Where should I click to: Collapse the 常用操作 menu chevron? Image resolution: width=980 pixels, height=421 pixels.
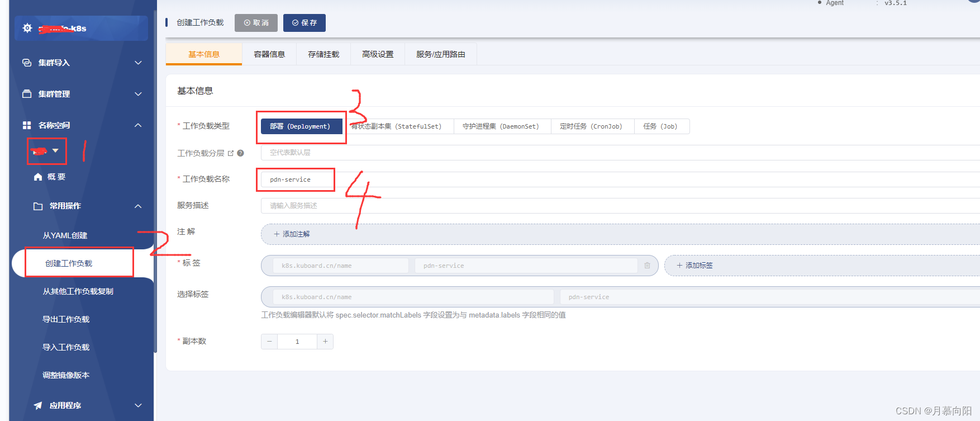pyautogui.click(x=138, y=206)
